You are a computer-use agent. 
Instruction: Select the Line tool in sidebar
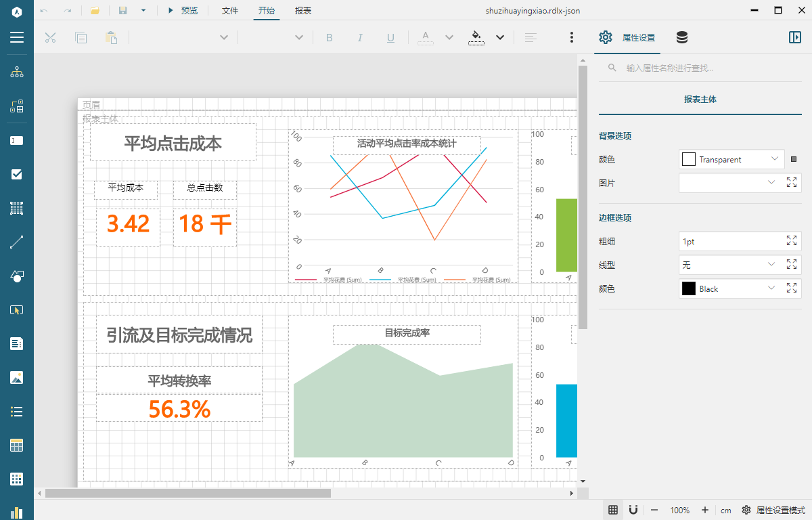pos(17,242)
